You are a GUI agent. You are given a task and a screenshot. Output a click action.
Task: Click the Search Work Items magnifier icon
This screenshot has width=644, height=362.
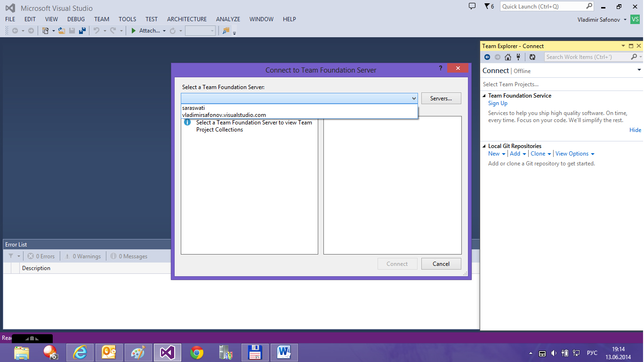point(634,57)
